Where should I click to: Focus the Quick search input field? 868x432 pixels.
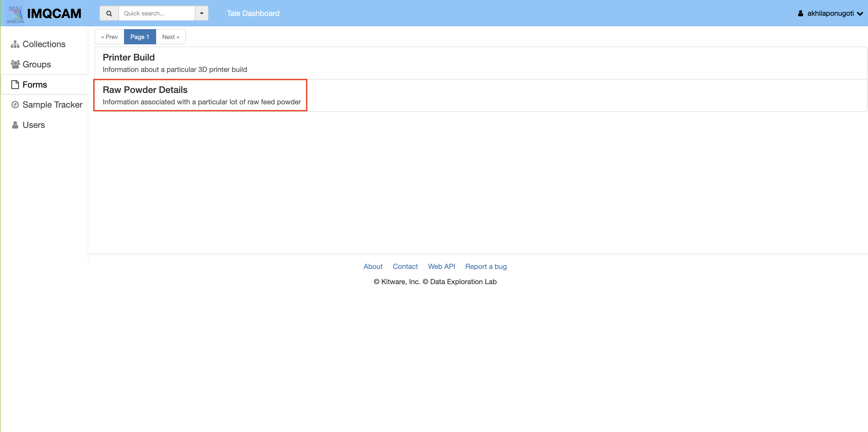(157, 13)
